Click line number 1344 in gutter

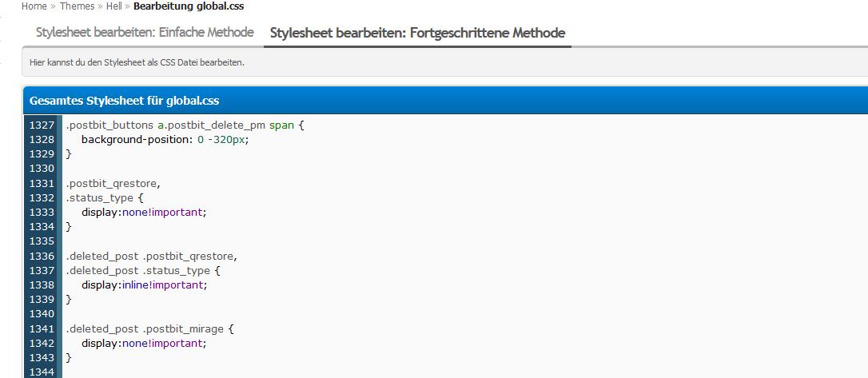tap(42, 372)
